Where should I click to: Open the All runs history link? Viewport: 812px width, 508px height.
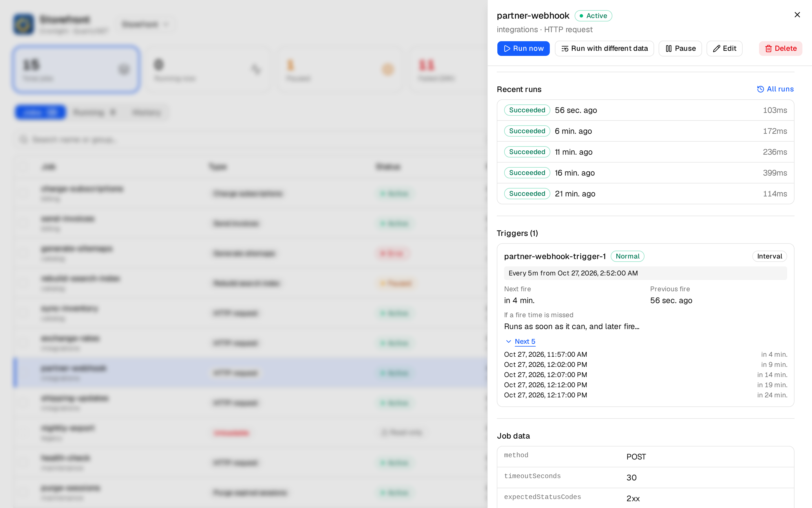775,89
